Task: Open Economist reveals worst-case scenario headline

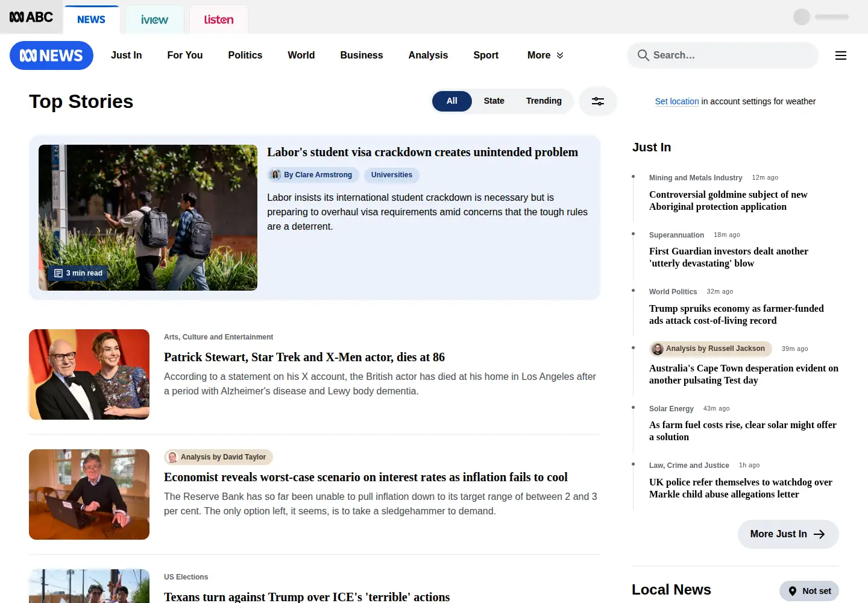Action: (x=366, y=477)
